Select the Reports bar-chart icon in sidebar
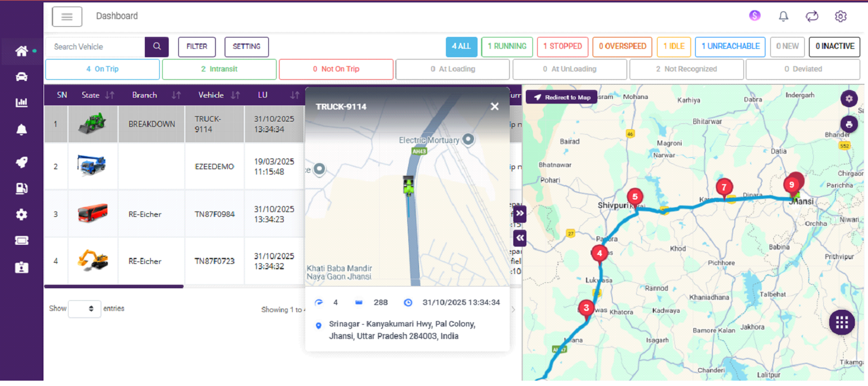The height and width of the screenshot is (386, 868). tap(21, 102)
